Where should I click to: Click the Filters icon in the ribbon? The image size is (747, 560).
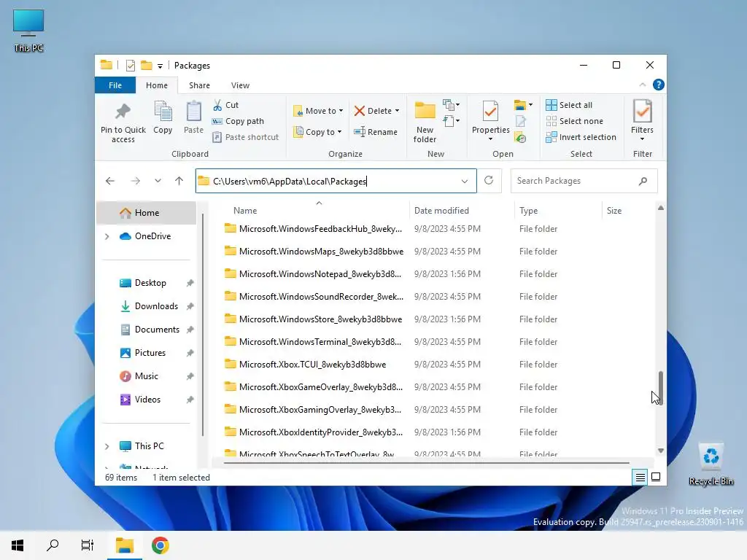[642, 112]
